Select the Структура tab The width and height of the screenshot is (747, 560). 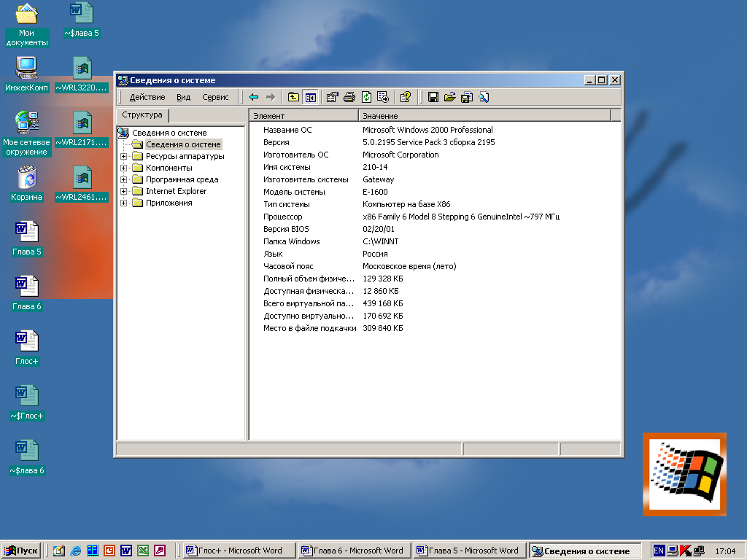pos(142,114)
